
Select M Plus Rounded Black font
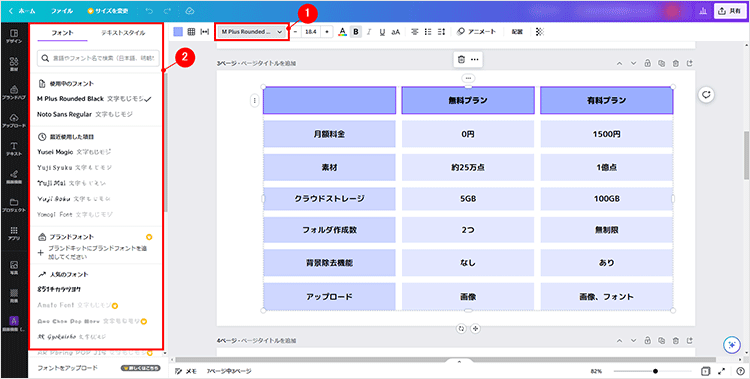[94, 99]
